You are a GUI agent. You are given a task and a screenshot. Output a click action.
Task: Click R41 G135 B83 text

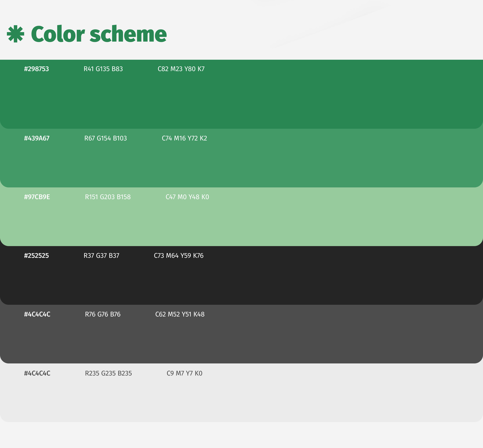click(x=103, y=69)
